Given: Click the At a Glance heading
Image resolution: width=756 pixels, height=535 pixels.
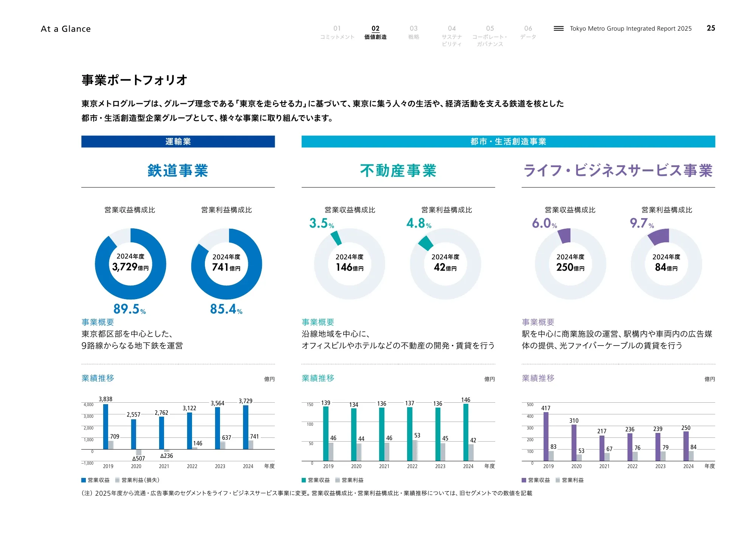Looking at the screenshot, I should (66, 29).
